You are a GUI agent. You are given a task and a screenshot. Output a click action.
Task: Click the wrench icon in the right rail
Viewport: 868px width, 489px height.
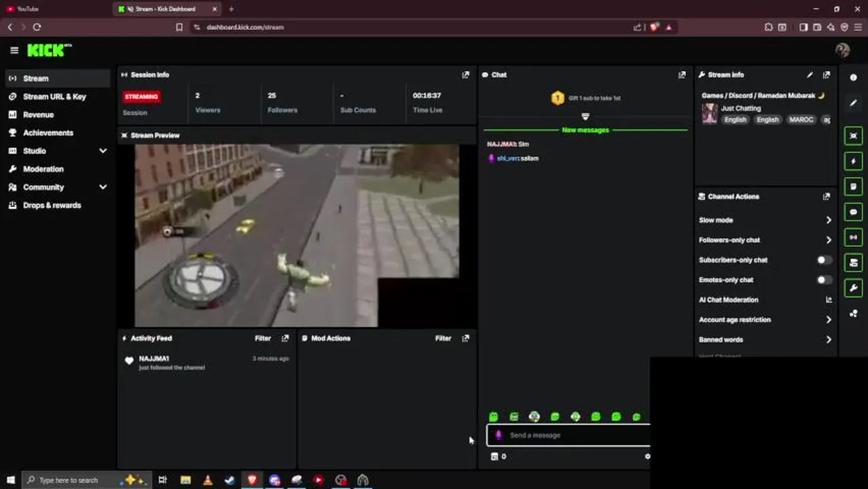click(x=854, y=288)
